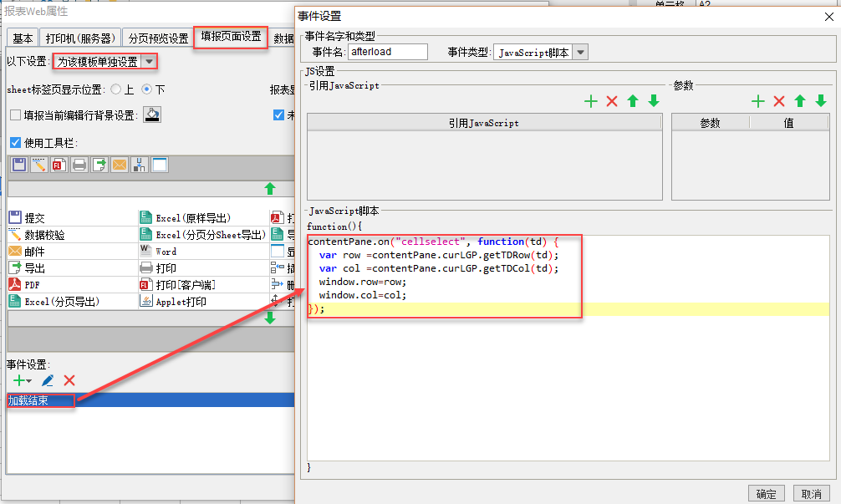Switch to 数据 tab partially hidden
The width and height of the screenshot is (841, 504).
(x=283, y=38)
